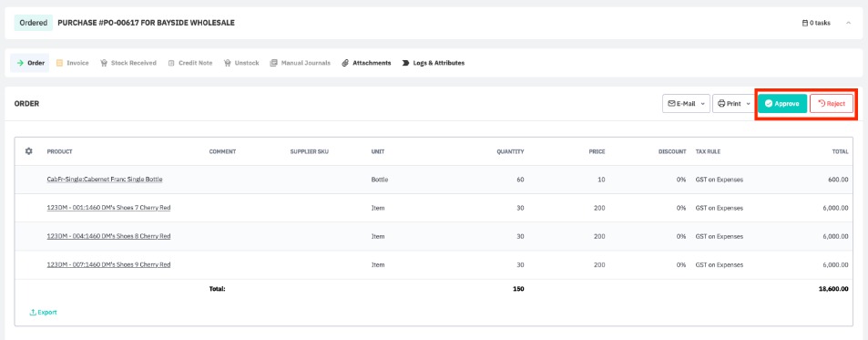Select total quantity 150

pos(518,289)
